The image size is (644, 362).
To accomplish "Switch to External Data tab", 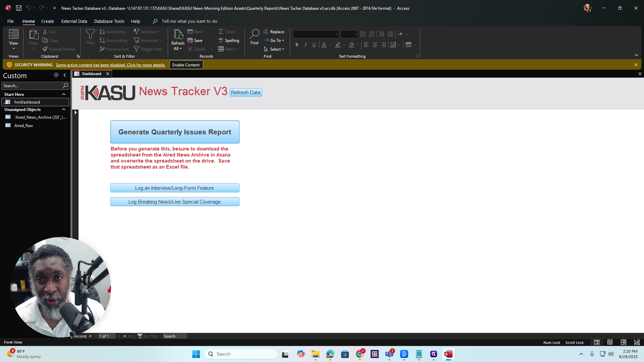I will 74,21.
